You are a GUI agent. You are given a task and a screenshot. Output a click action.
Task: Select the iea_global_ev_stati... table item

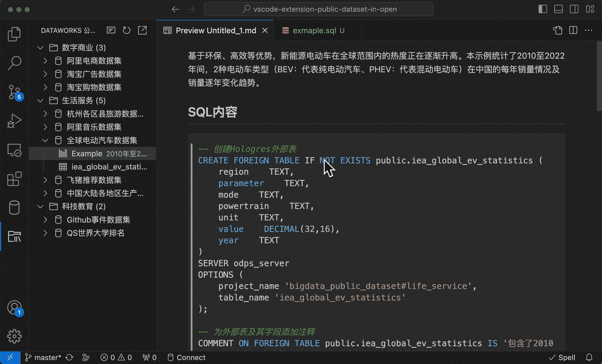tap(109, 167)
